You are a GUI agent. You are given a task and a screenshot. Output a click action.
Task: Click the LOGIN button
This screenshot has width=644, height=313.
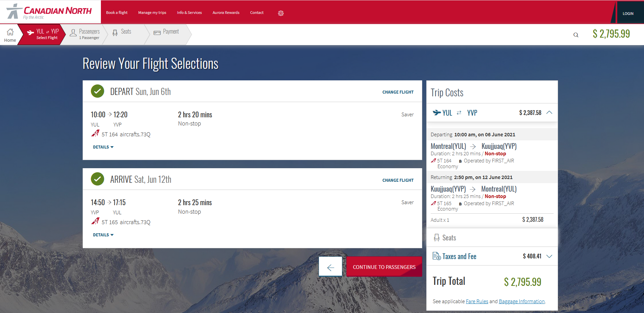628,14
